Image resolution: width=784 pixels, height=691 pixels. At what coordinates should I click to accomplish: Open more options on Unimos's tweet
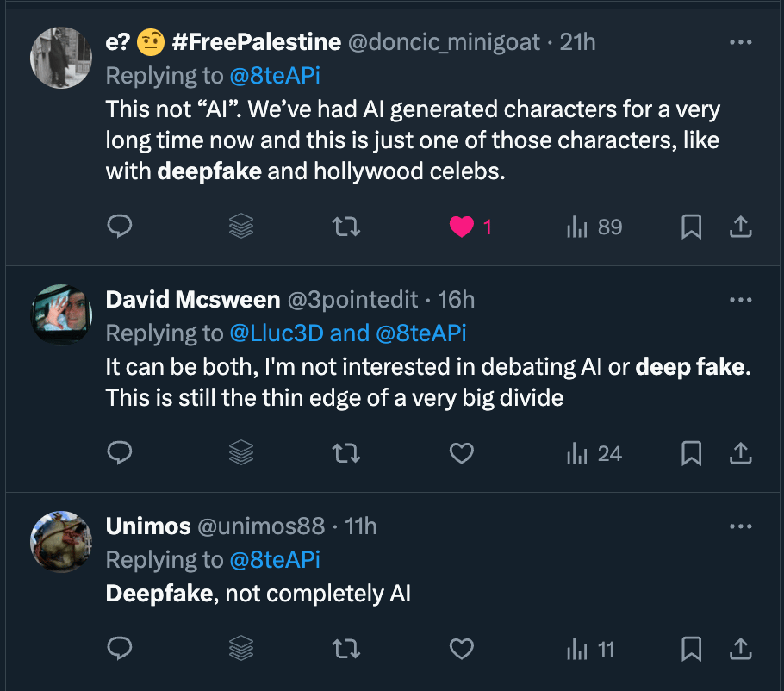pos(741,526)
